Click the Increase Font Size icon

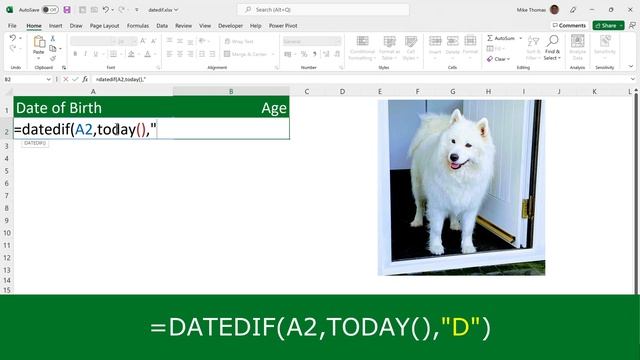(x=143, y=41)
